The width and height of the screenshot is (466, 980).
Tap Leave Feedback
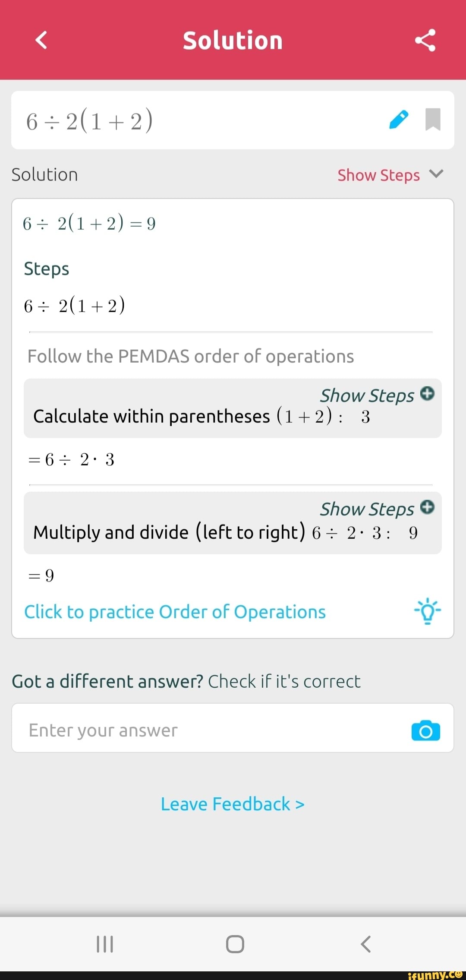[x=232, y=804]
